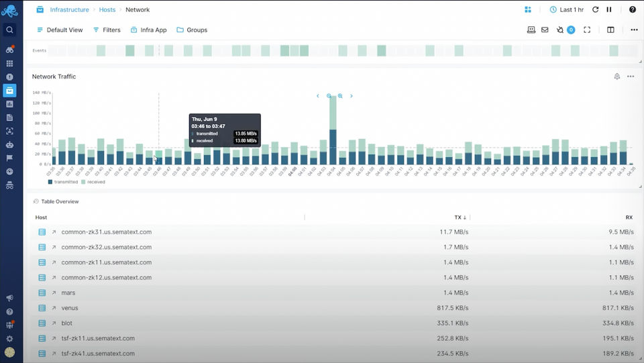The height and width of the screenshot is (363, 644).
Task: Open the Default View dropdown
Action: [x=60, y=30]
